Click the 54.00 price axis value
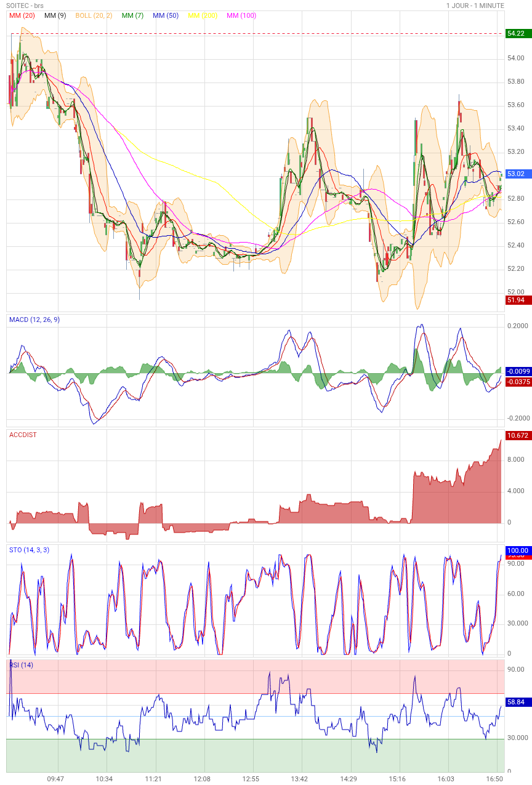 (x=516, y=58)
